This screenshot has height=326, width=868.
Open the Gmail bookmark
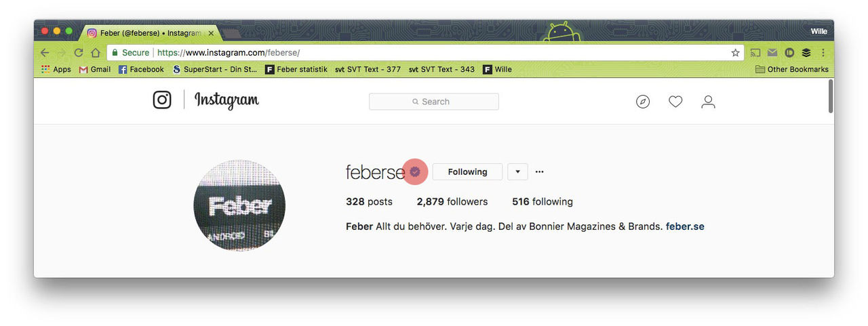[x=95, y=69]
